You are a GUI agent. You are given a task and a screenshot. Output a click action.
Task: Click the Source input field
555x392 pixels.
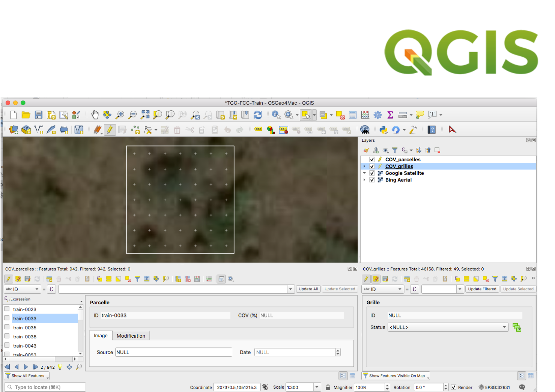click(174, 352)
